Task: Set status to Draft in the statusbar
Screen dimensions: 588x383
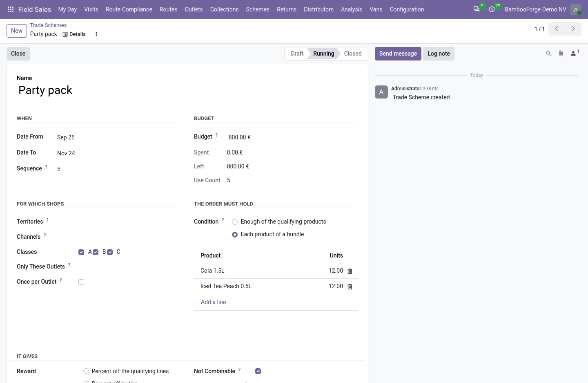Action: click(297, 54)
